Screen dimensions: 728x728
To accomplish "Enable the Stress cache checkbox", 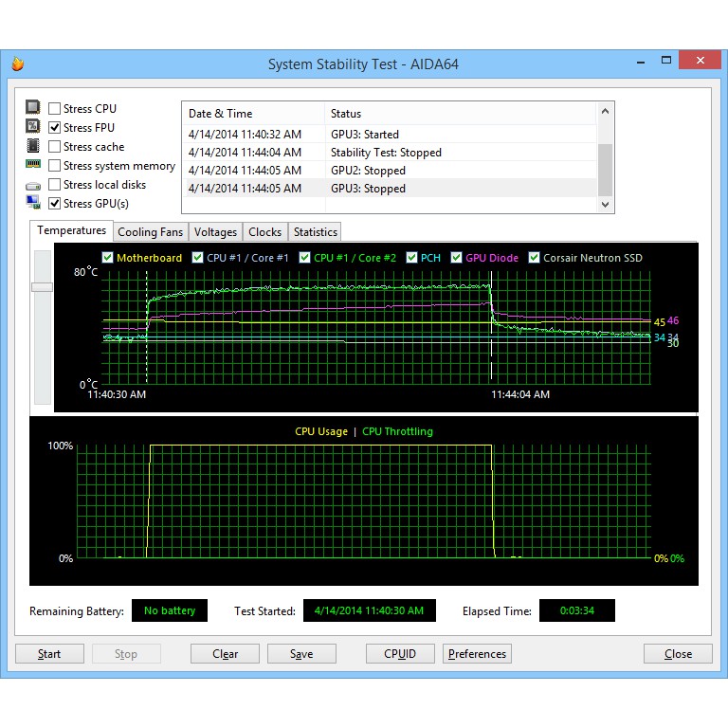I will pyautogui.click(x=54, y=147).
